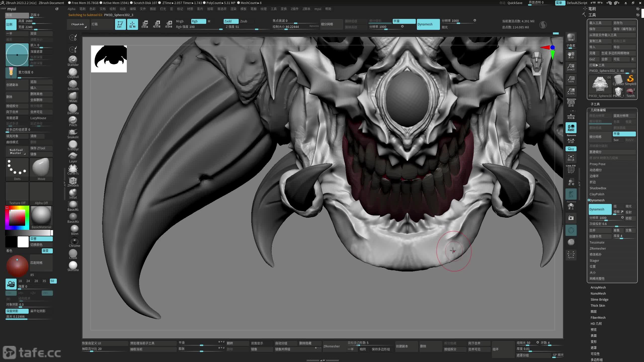Image resolution: width=644 pixels, height=362 pixels.
Task: Click QuickSave button
Action: click(515, 3)
